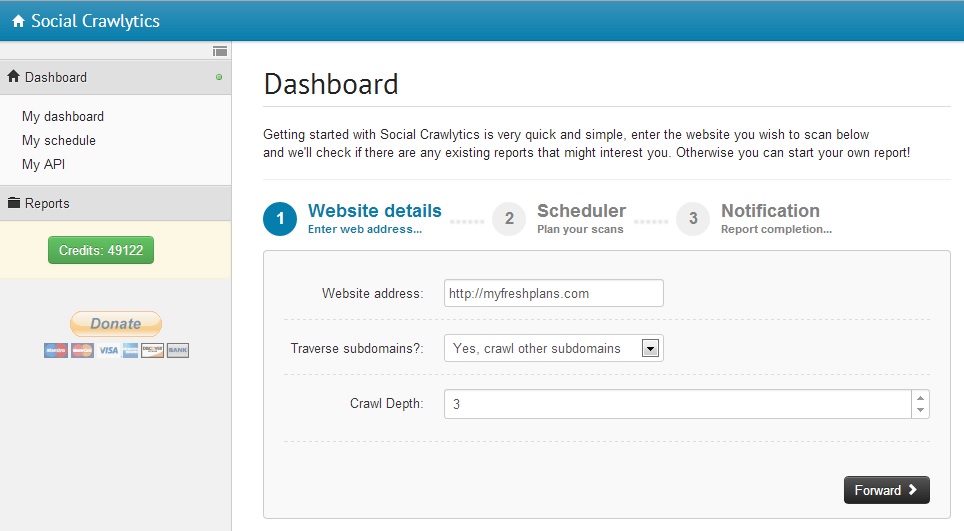The height and width of the screenshot is (531, 964).
Task: Click the green status dot on Dashboard
Action: pos(219,77)
